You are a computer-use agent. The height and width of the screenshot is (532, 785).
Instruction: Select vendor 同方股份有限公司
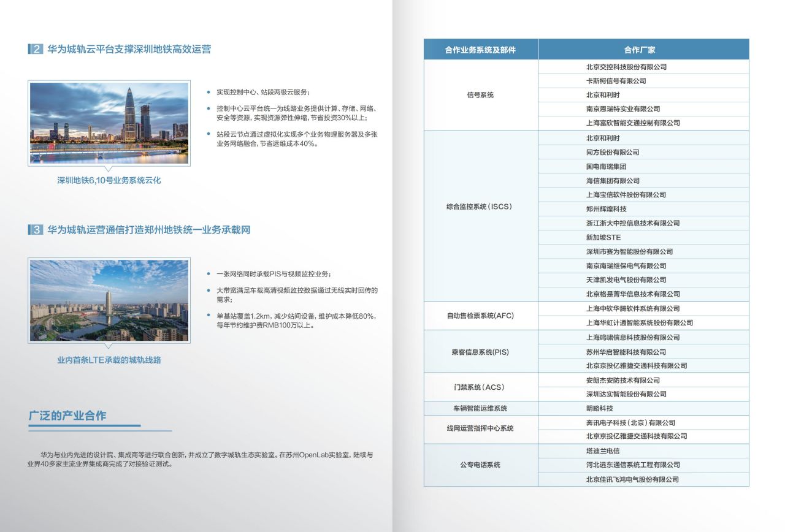pos(613,152)
